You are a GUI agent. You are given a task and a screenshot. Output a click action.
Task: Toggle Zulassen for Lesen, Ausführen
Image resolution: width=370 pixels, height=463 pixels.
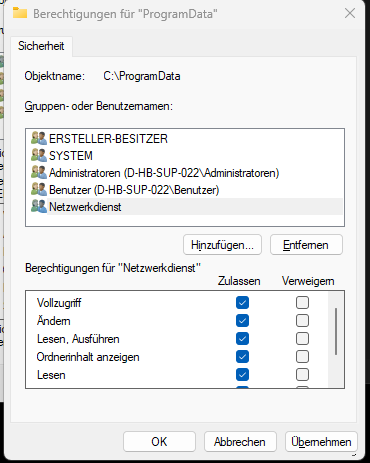242,339
